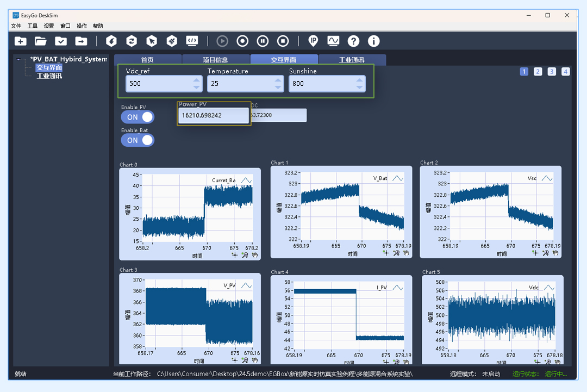The image size is (587, 392).
Task: Open help with the question-mark icon
Action: (353, 41)
